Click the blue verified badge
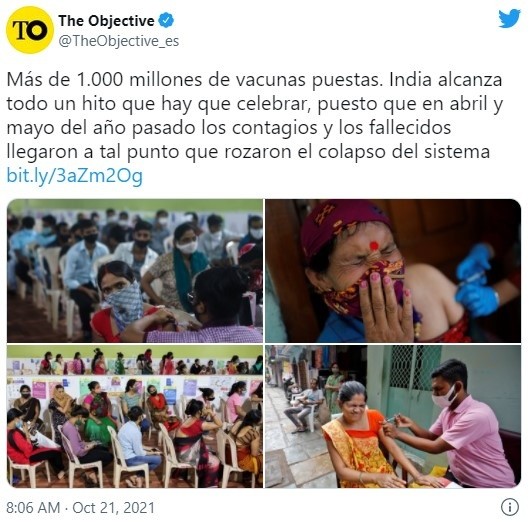The height and width of the screenshot is (522, 531). click(166, 20)
